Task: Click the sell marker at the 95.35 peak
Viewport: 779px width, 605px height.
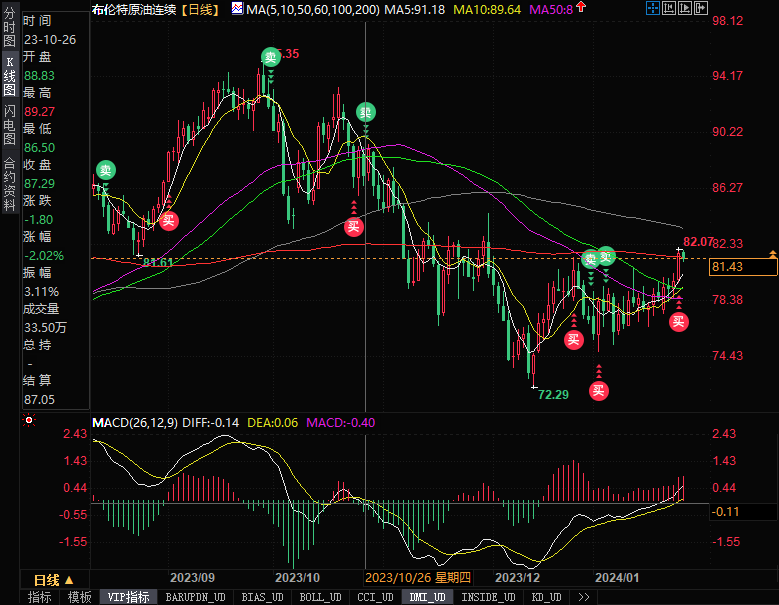Action: point(270,58)
